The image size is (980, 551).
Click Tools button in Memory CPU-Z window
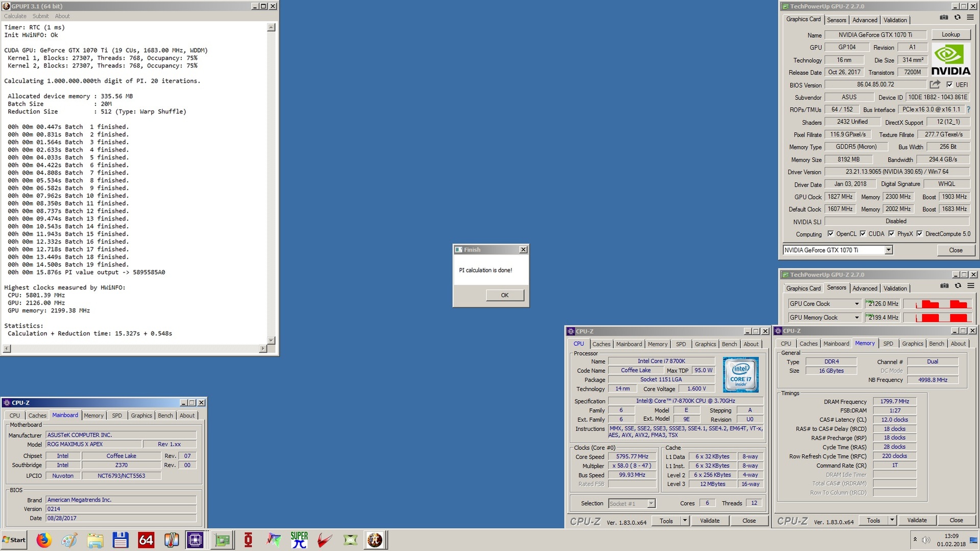point(873,520)
